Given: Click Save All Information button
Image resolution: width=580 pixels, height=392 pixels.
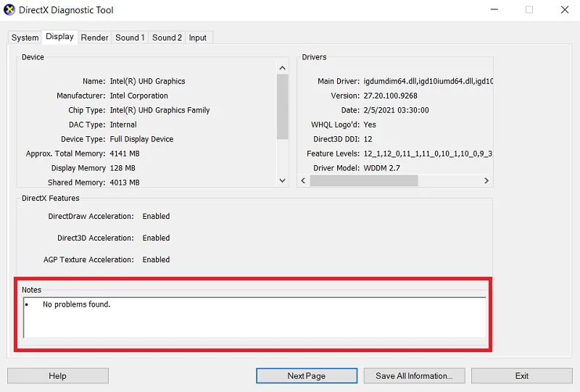Looking at the screenshot, I should point(414,376).
